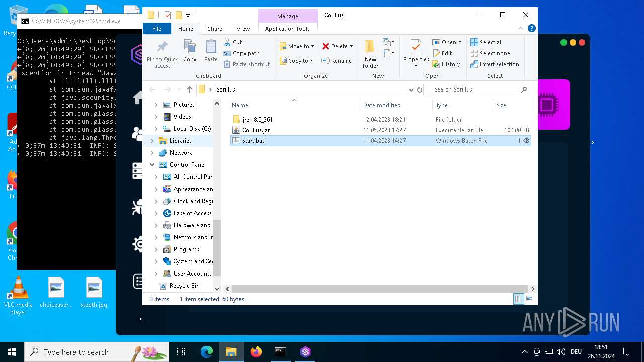The height and width of the screenshot is (362, 644).
Task: Click Select all in ribbon
Action: 487,42
